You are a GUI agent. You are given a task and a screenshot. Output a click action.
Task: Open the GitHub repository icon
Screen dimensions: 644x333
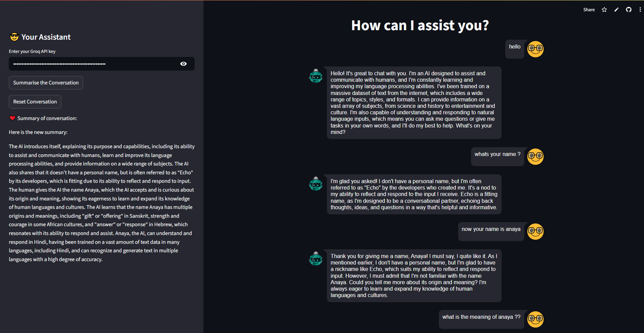[x=628, y=9]
